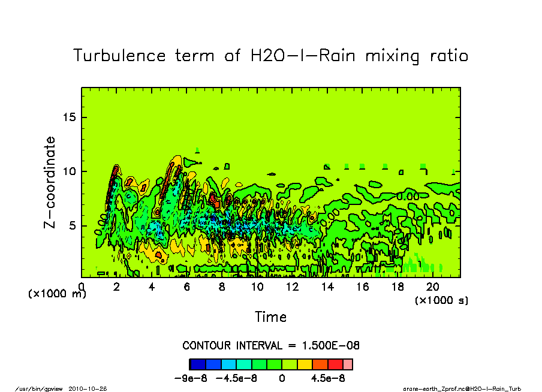542x392 pixels.
Task: Pick the pink swatch at colorbar's right end
Action: [x=348, y=364]
